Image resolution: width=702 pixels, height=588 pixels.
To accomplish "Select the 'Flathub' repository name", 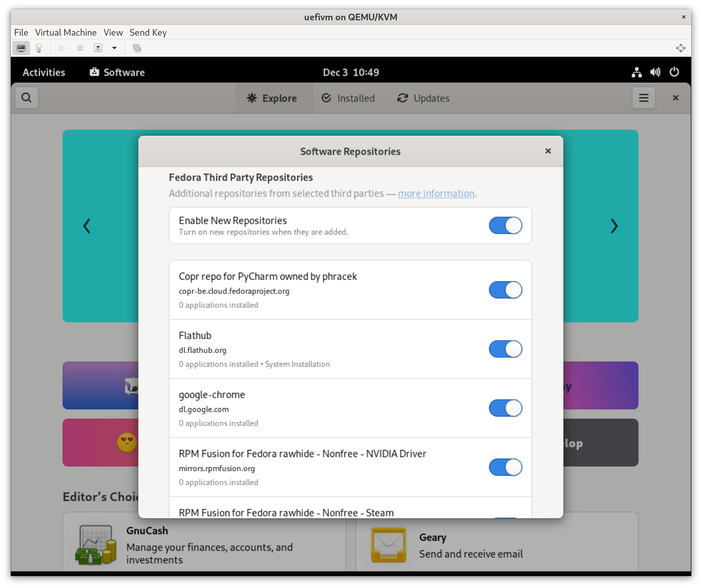I will 195,336.
